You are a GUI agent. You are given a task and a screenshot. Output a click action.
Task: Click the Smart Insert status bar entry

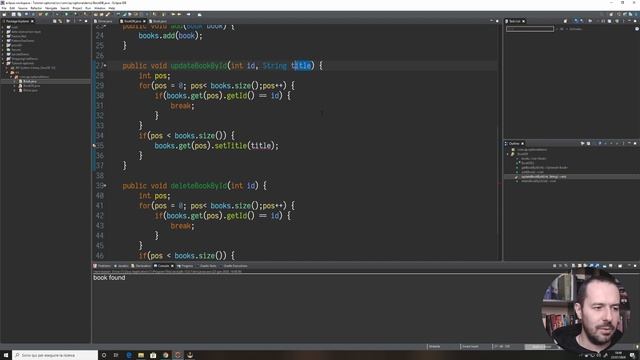470,347
